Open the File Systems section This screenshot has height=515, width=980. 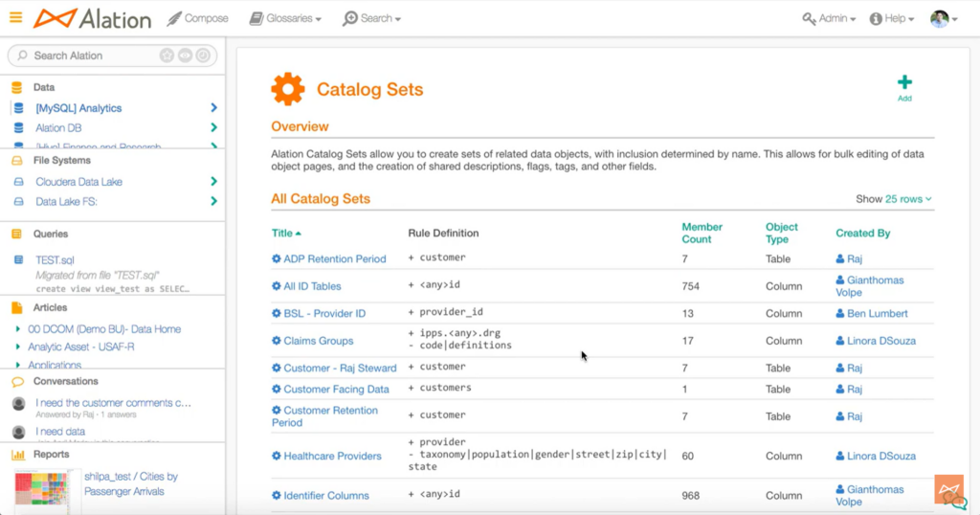click(x=62, y=161)
